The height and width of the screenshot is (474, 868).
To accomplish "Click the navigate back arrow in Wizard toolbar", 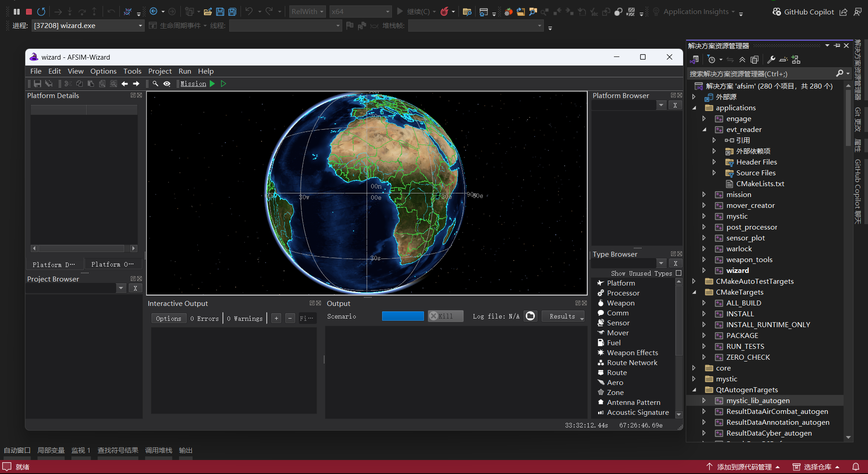I will click(125, 84).
